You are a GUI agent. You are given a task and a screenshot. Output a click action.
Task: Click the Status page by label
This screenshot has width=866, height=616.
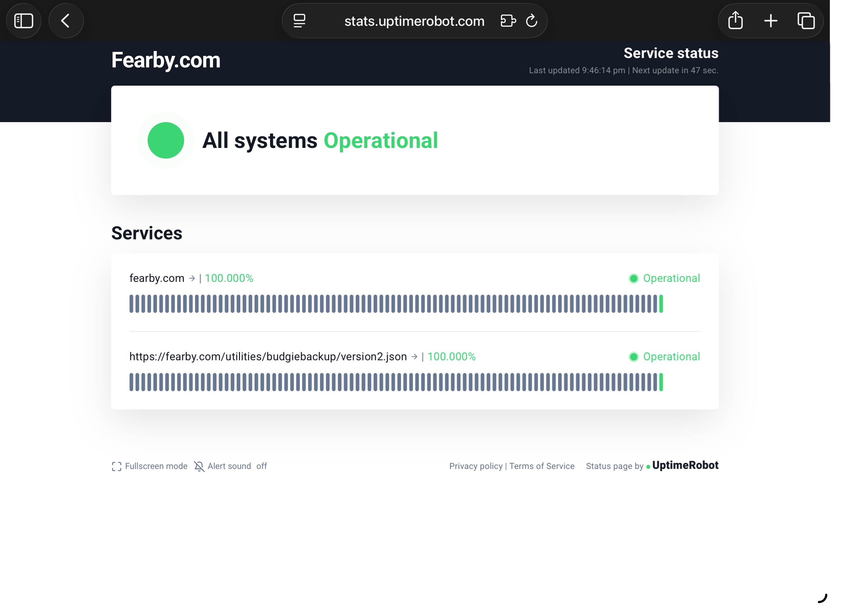pyautogui.click(x=614, y=466)
